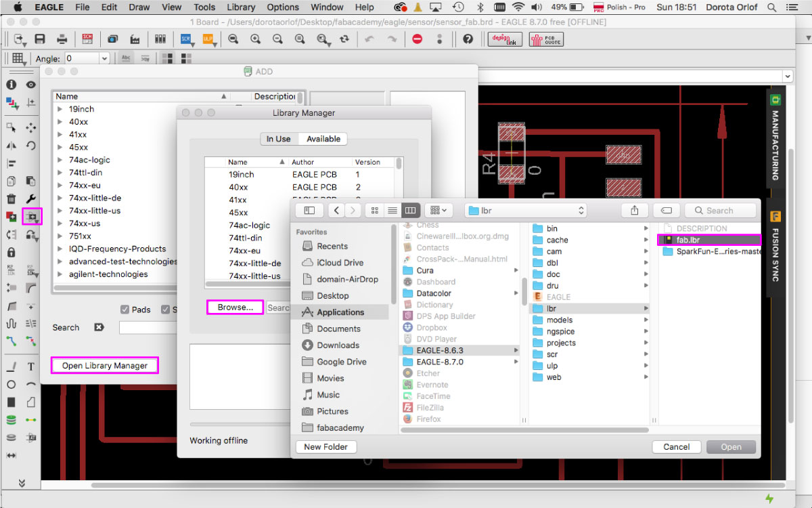Open the Manufacturing side tab

(x=775, y=137)
